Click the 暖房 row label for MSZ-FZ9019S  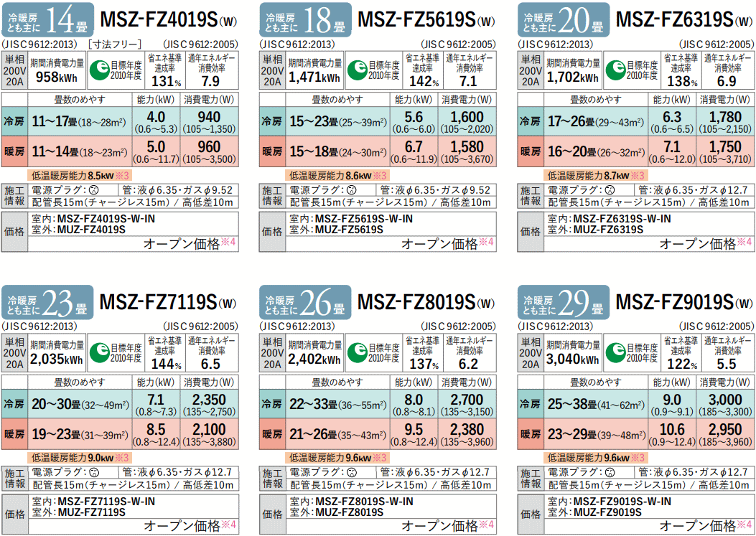[x=531, y=434]
